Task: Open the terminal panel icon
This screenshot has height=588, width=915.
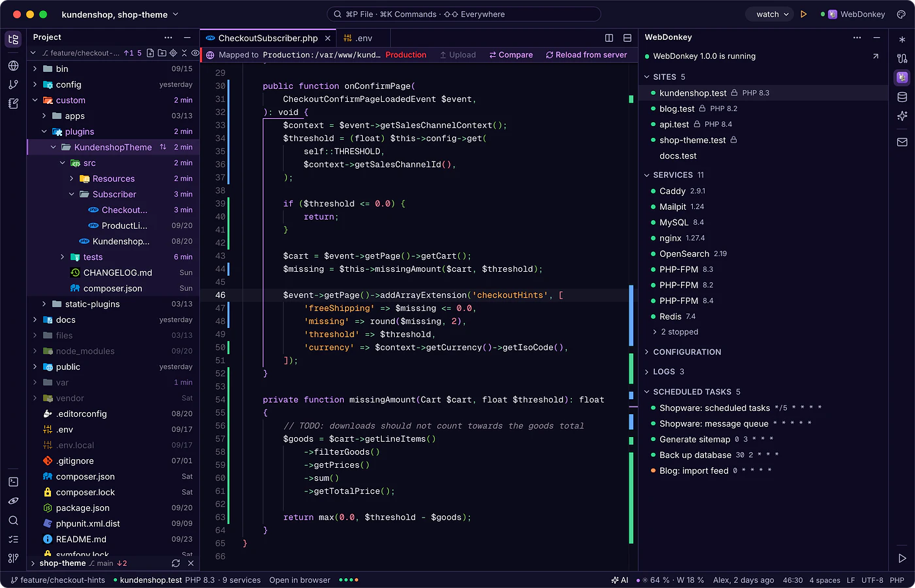Action: coord(13,482)
